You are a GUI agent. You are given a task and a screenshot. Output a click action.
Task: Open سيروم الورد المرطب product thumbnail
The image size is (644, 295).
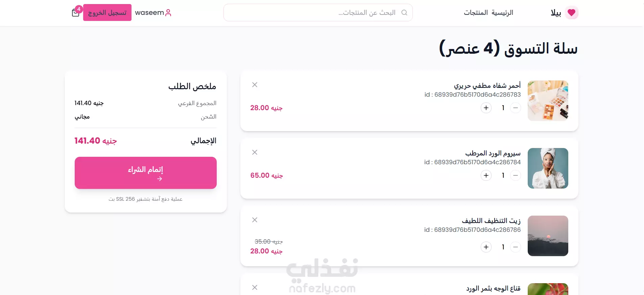[x=548, y=168]
